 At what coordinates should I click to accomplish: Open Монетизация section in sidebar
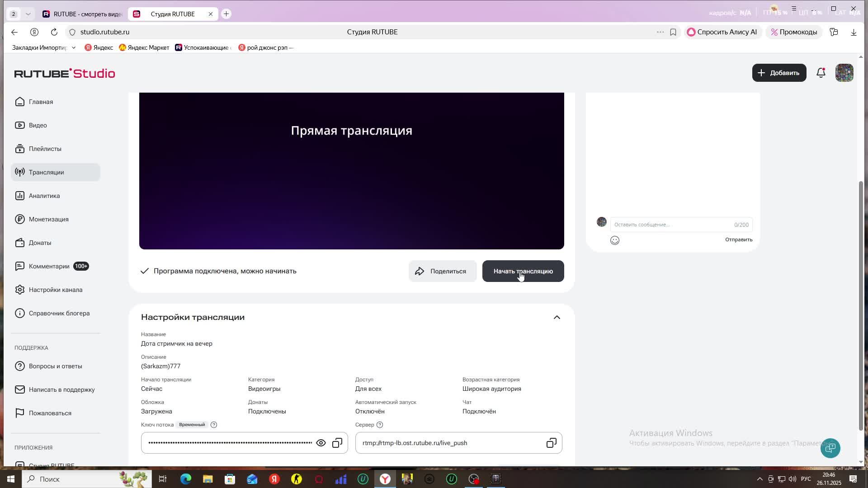(48, 219)
